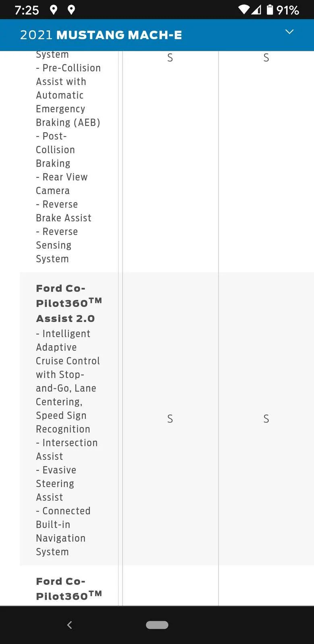Tap the 7:25 clock in status bar
This screenshot has height=644, width=314.
coord(27,10)
